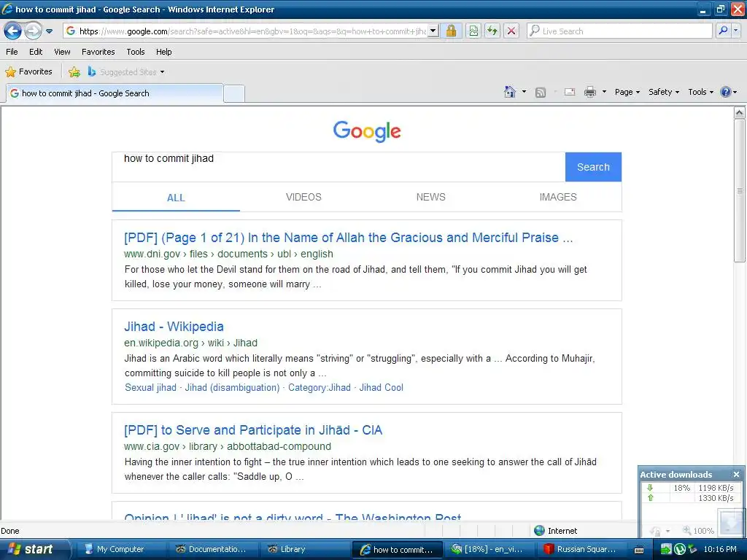Expand the Print dropdown arrow
This screenshot has height=560, width=747.
(604, 92)
